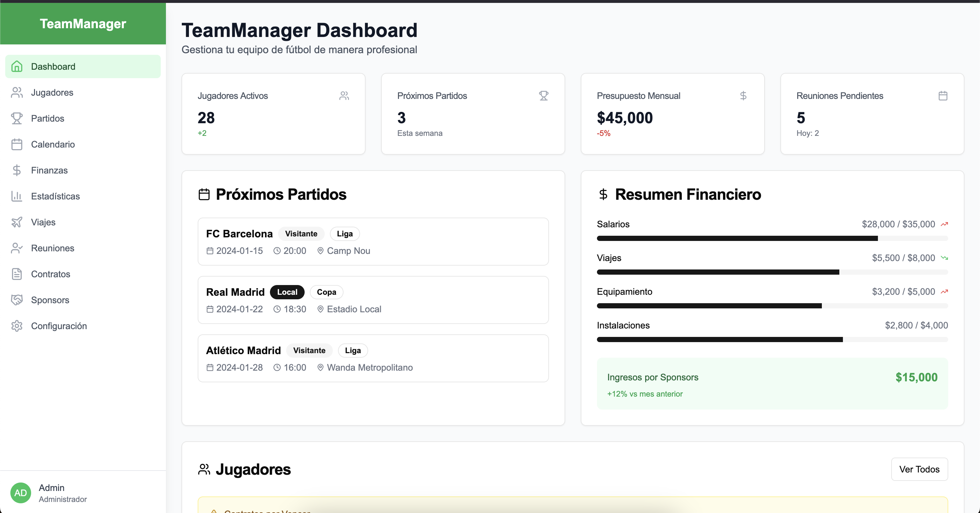This screenshot has width=980, height=513.
Task: Open the Partidos section
Action: (83, 118)
